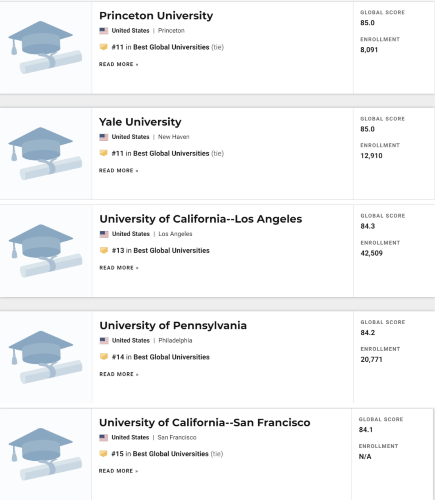Click the ranking badge icon for Yale
This screenshot has width=436, height=504.
pos(104,153)
